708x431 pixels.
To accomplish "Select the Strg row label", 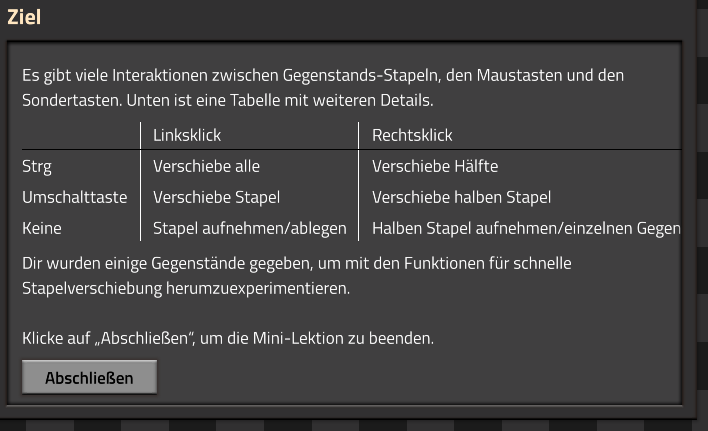I will pos(37,167).
